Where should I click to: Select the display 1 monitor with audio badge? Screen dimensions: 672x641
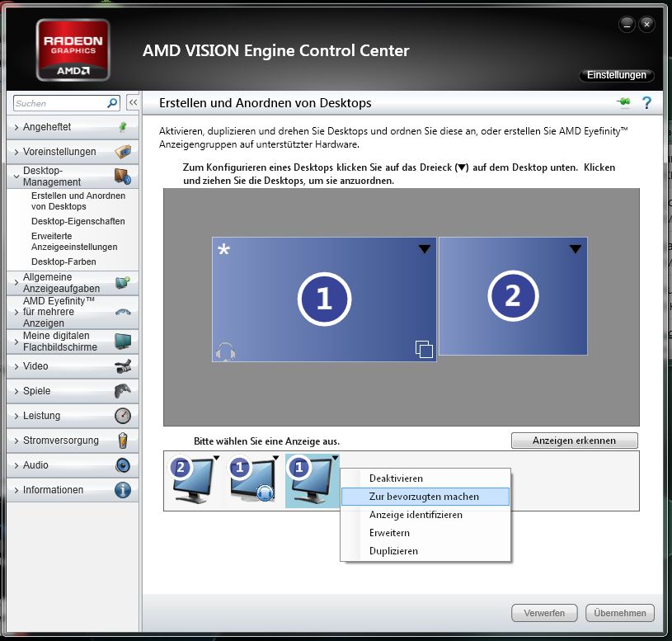point(252,481)
